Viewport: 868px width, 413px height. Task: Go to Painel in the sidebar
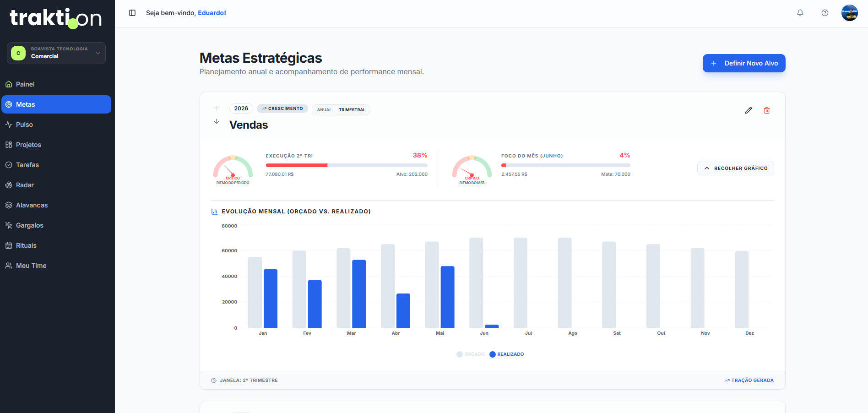click(x=56, y=84)
